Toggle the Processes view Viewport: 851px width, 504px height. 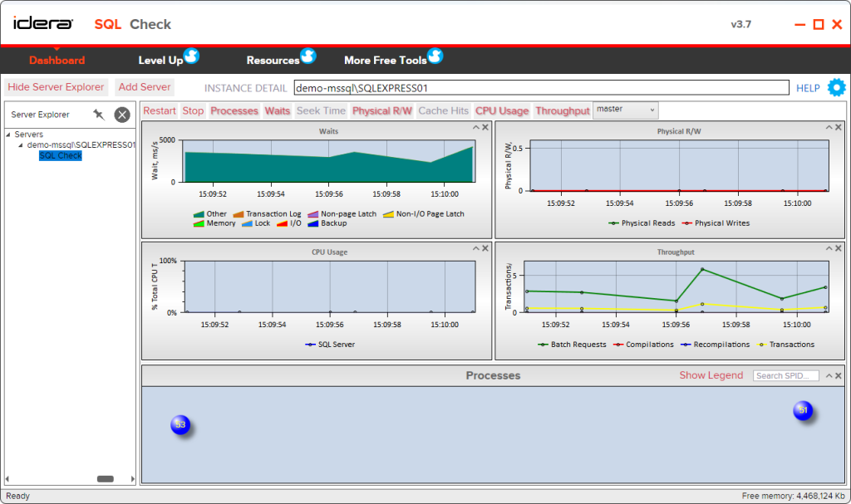234,110
